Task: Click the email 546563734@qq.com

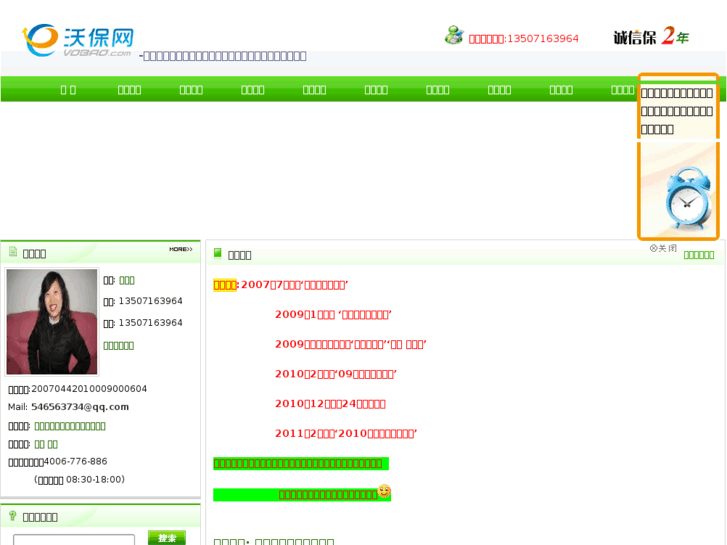Action: (80, 407)
